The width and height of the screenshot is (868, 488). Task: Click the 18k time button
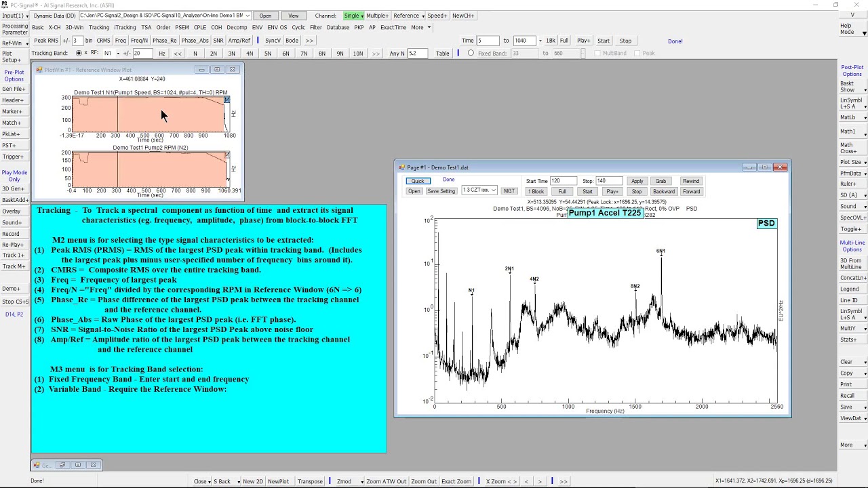click(551, 41)
